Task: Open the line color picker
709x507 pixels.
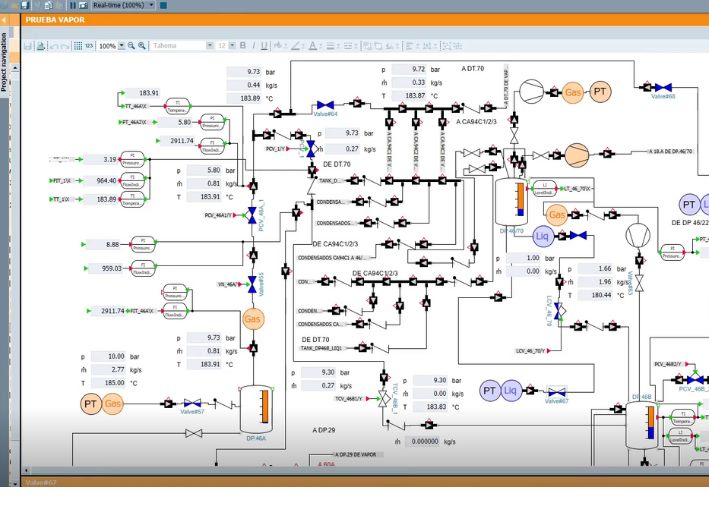Action: pyautogui.click(x=297, y=46)
